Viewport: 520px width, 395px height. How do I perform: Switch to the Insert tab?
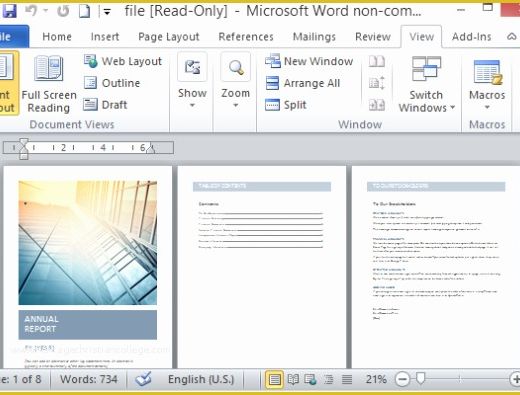(x=105, y=36)
